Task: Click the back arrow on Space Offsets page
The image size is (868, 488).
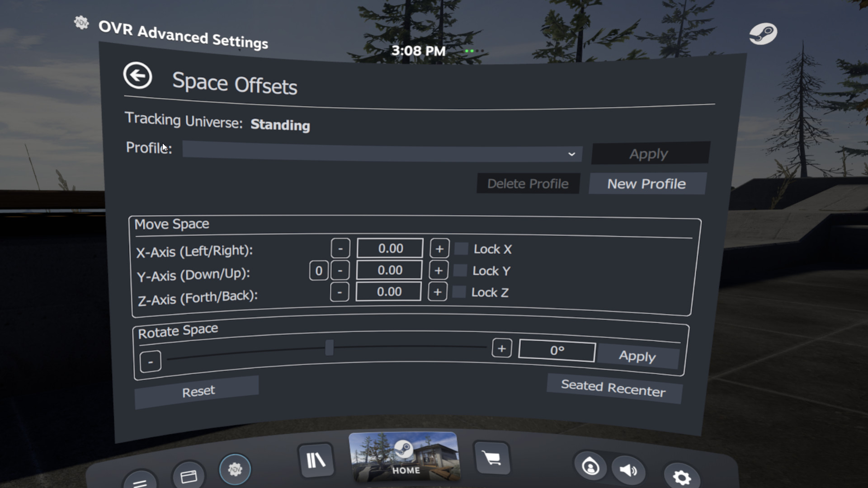Action: point(137,75)
